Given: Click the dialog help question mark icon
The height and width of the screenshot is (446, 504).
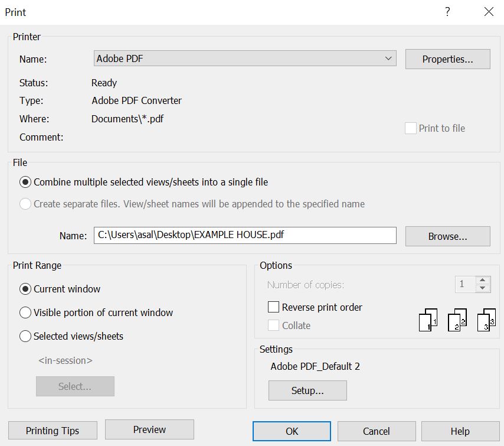Looking at the screenshot, I should 447,12.
